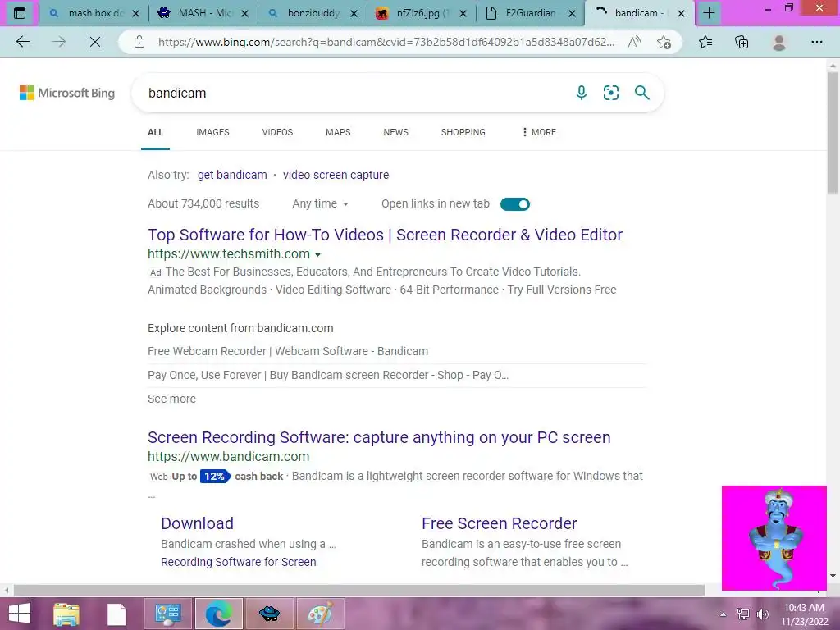
Task: Open the MORE search categories menu
Action: [x=539, y=132]
